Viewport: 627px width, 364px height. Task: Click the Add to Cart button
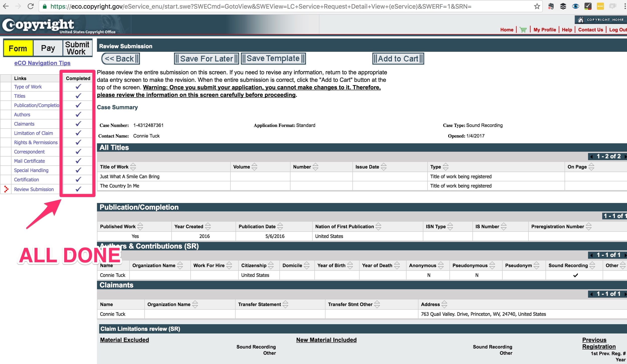tap(398, 59)
